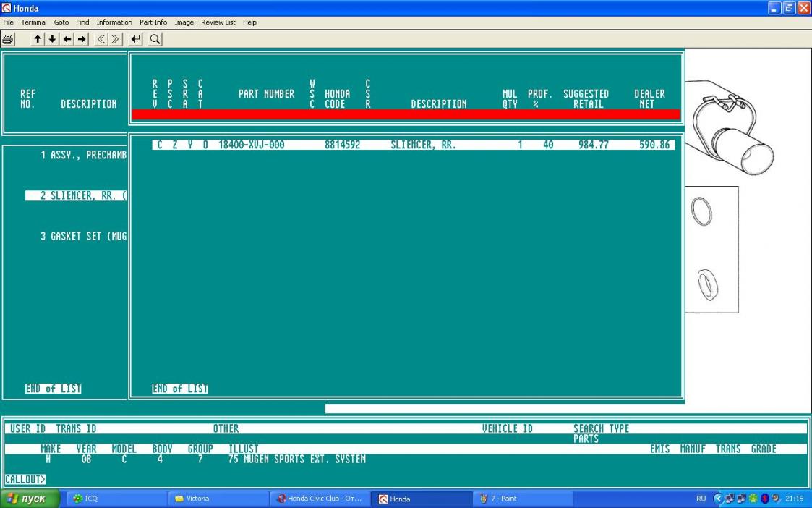The image size is (812, 508).
Task: Switch to Honda Civic Club taskbar window
Action: click(320, 499)
